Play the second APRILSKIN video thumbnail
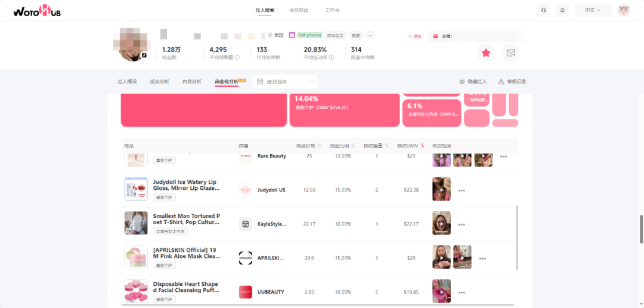The width and height of the screenshot is (644, 308). coord(463,257)
